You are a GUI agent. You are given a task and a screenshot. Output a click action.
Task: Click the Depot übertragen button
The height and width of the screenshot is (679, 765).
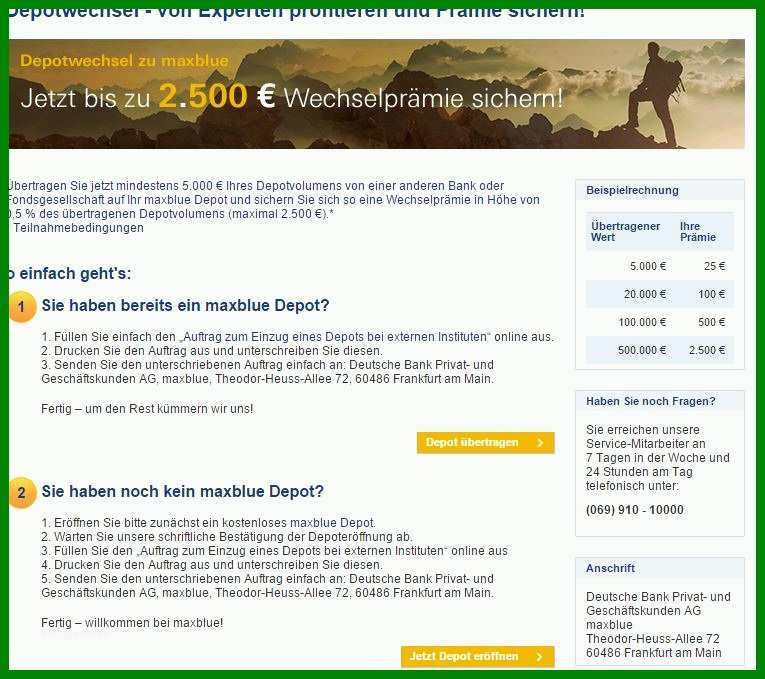[485, 442]
